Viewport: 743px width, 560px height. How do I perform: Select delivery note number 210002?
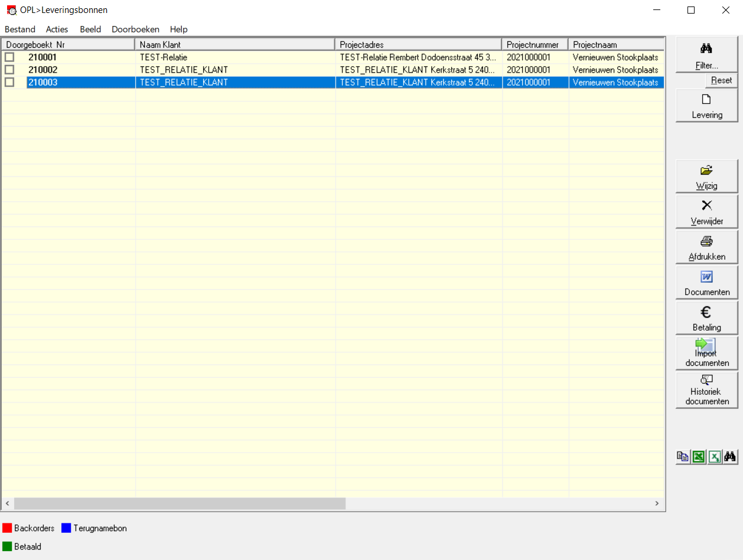tap(43, 70)
